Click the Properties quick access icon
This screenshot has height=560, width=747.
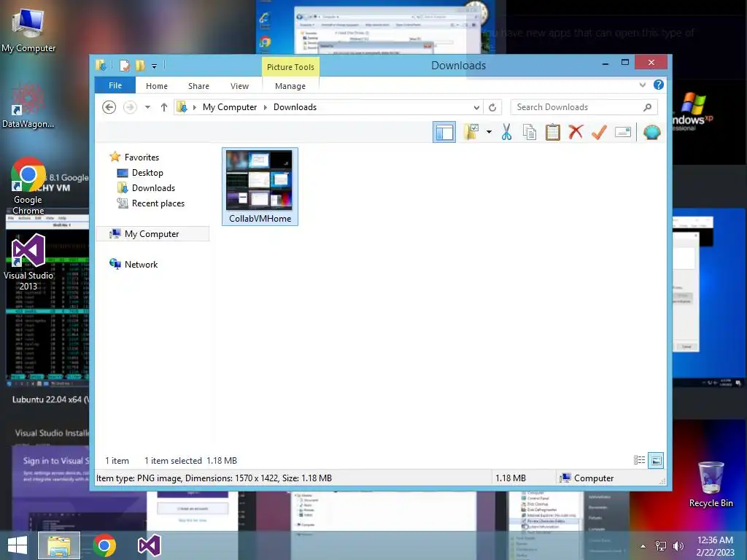[x=124, y=65]
